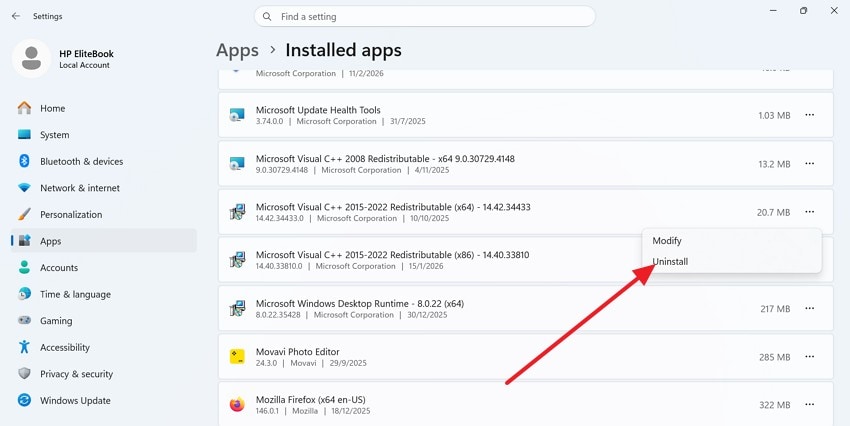This screenshot has width=850, height=426.
Task: Click the Accounts person icon
Action: [x=24, y=267]
